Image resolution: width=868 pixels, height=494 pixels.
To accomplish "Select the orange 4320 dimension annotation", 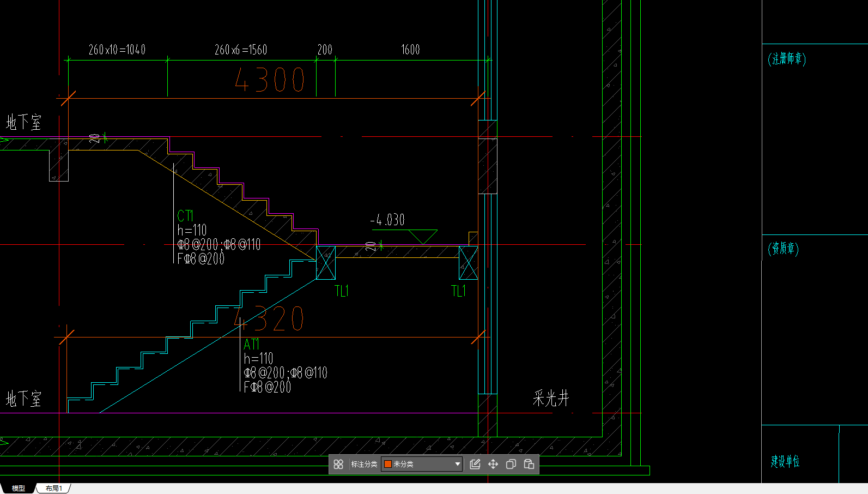I will 269,318.
